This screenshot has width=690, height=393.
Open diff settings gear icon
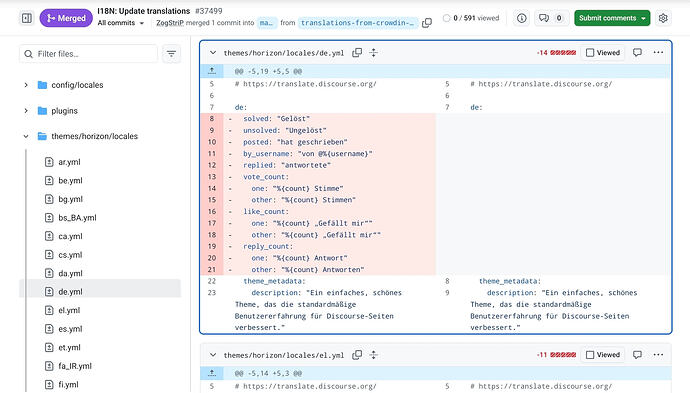(663, 18)
